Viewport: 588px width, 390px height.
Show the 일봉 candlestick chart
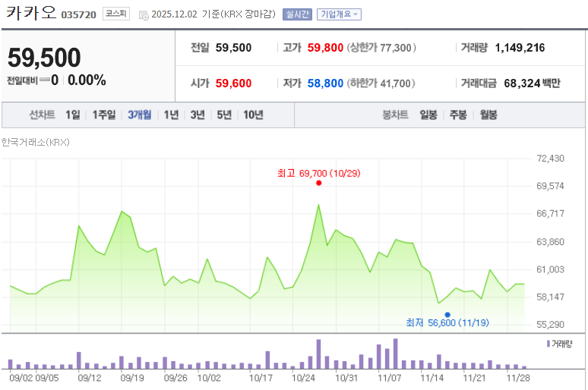(x=428, y=115)
